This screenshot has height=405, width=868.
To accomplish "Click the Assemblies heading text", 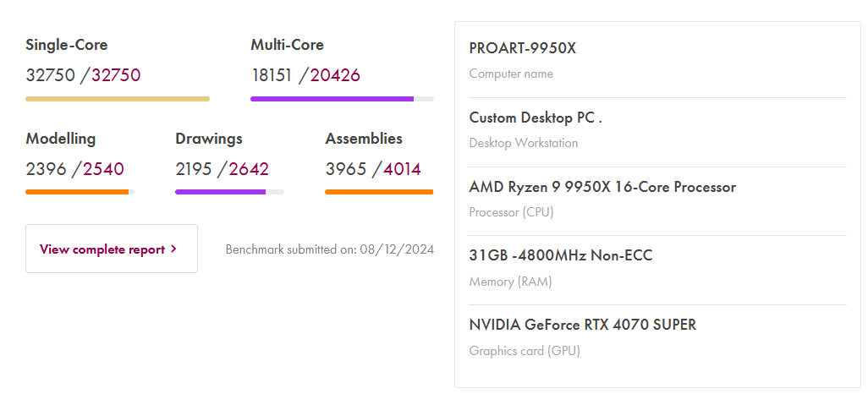I will click(x=364, y=139).
